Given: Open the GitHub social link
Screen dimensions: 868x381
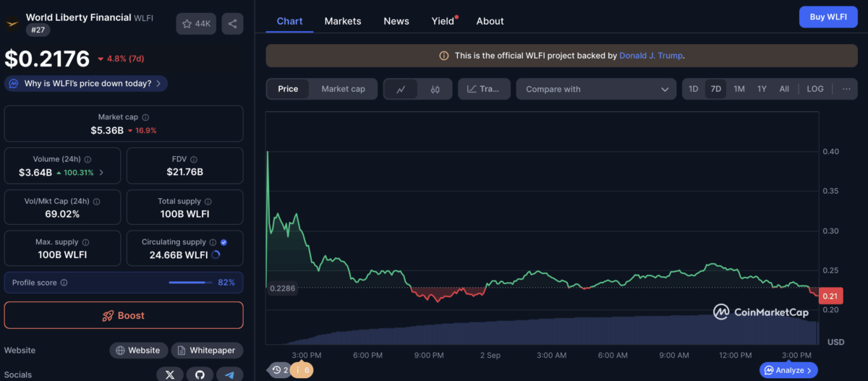Looking at the screenshot, I should [x=200, y=374].
